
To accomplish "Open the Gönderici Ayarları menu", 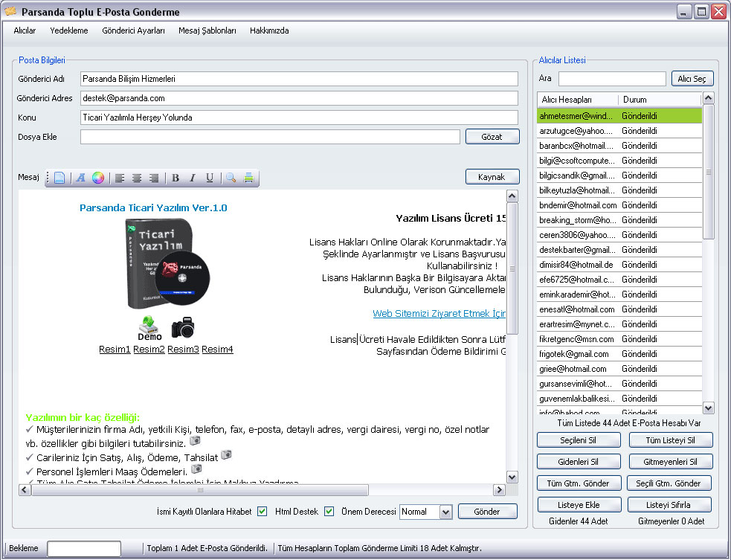I will pos(133,30).
